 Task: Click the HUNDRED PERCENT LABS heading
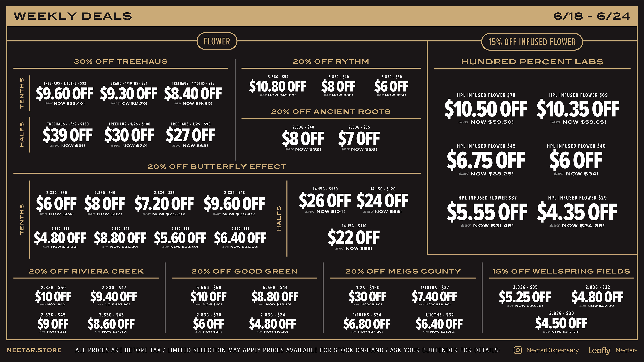532,62
